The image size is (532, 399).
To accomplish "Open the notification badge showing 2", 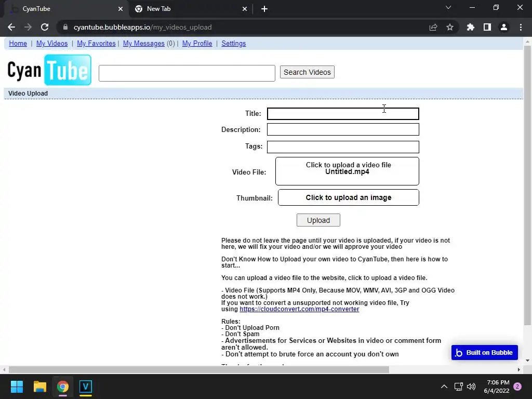I will pos(517,387).
